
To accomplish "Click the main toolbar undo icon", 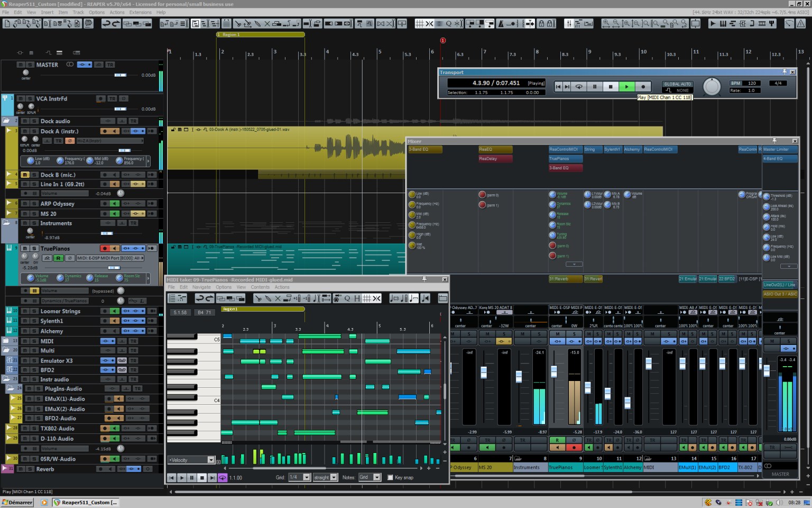I will 106,23.
